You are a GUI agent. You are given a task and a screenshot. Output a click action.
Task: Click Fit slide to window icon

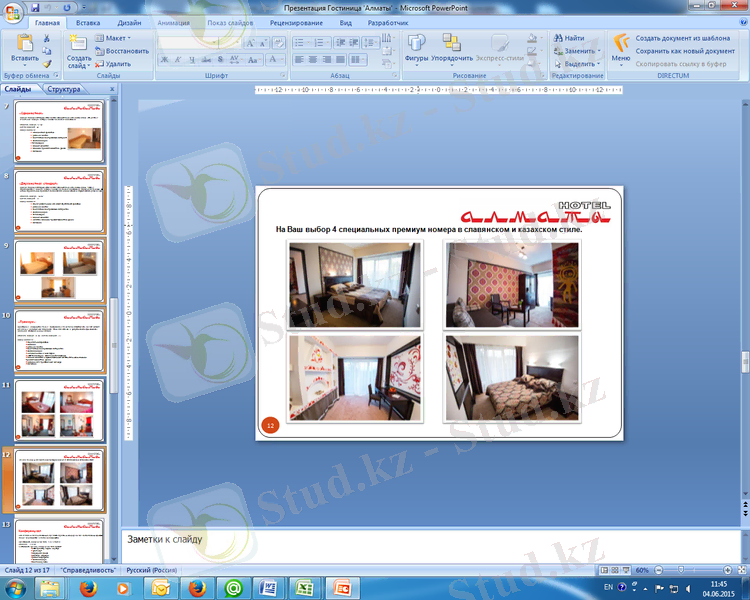(x=742, y=570)
